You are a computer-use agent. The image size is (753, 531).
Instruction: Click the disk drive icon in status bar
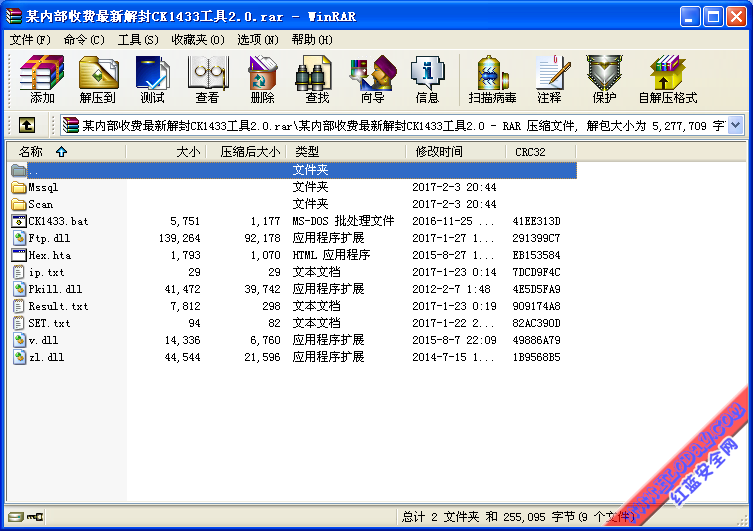pyautogui.click(x=16, y=517)
